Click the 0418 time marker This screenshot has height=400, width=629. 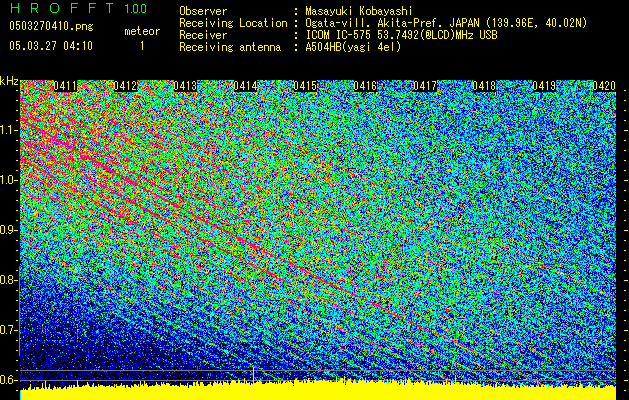485,86
